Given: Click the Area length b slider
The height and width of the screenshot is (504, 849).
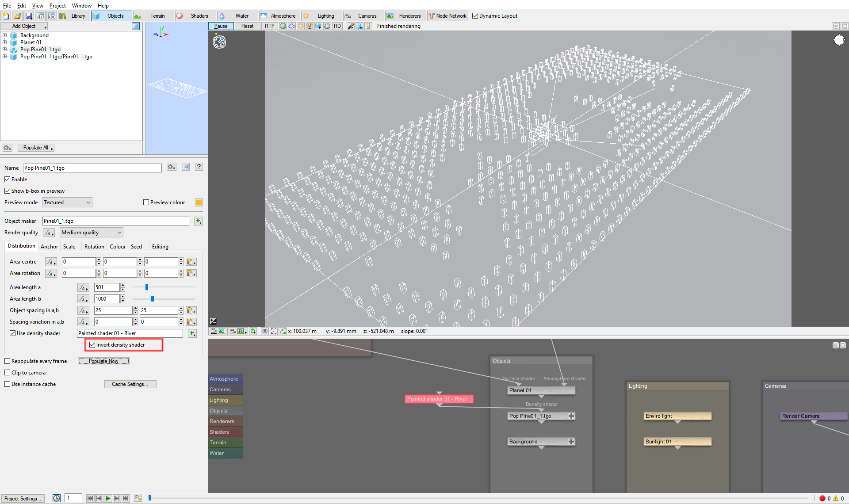Looking at the screenshot, I should (164, 299).
